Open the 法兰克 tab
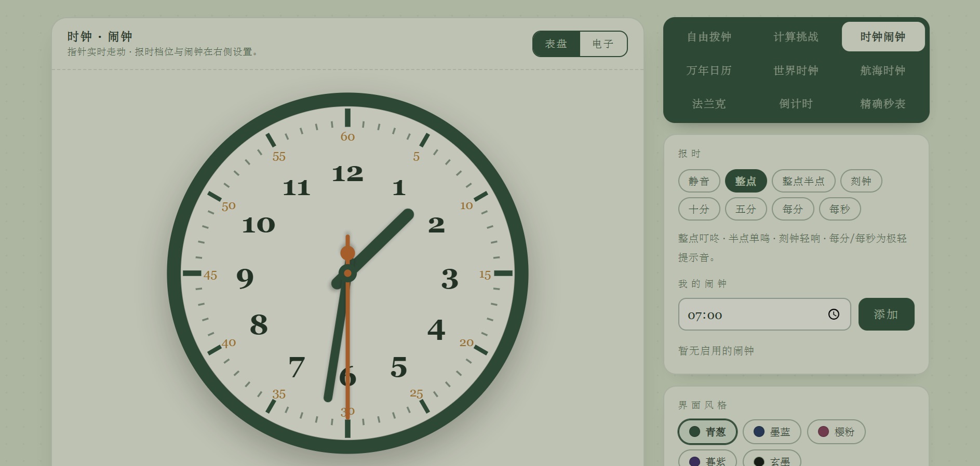The width and height of the screenshot is (980, 466). pyautogui.click(x=709, y=104)
